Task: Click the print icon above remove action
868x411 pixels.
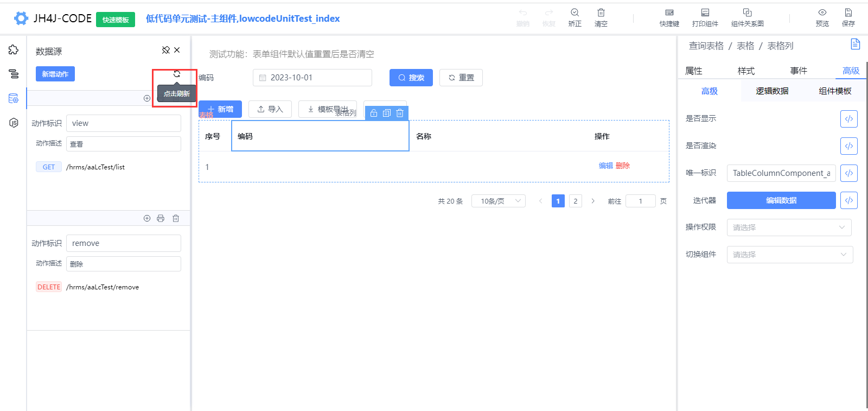Action: coord(161,218)
